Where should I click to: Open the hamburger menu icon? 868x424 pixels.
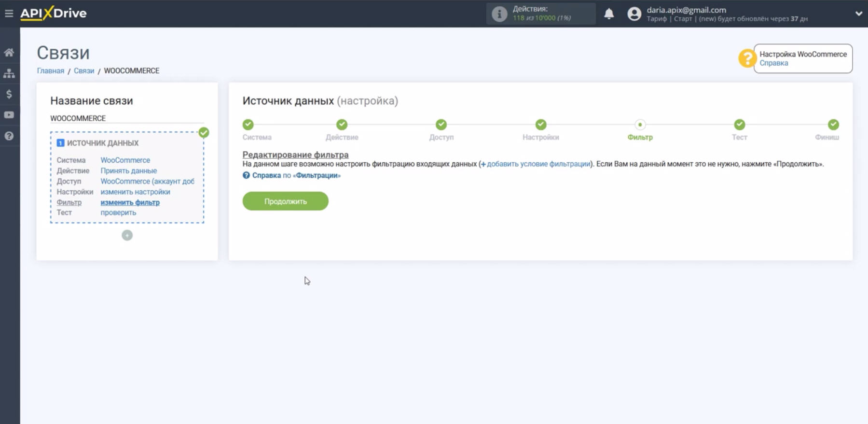[9, 14]
